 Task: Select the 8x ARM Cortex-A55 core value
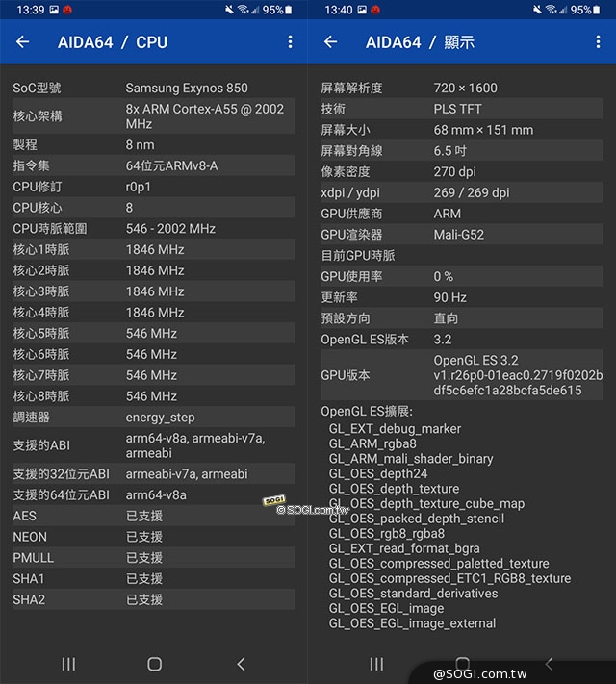[x=205, y=116]
